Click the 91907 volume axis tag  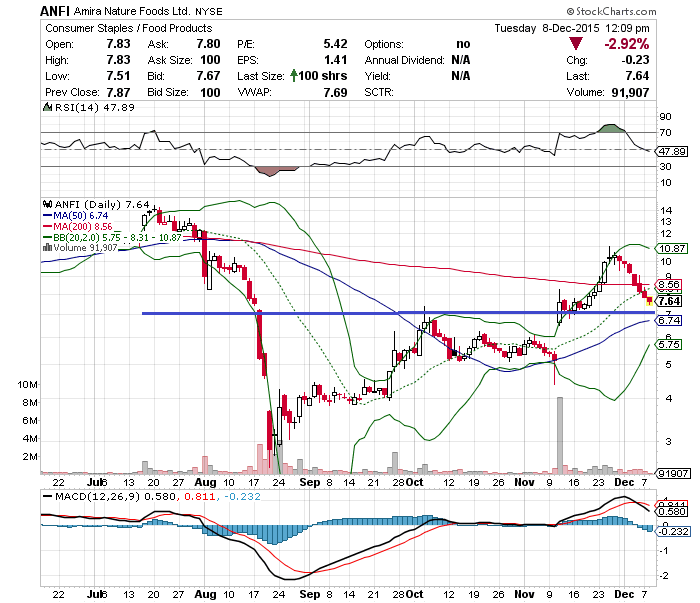pyautogui.click(x=673, y=473)
